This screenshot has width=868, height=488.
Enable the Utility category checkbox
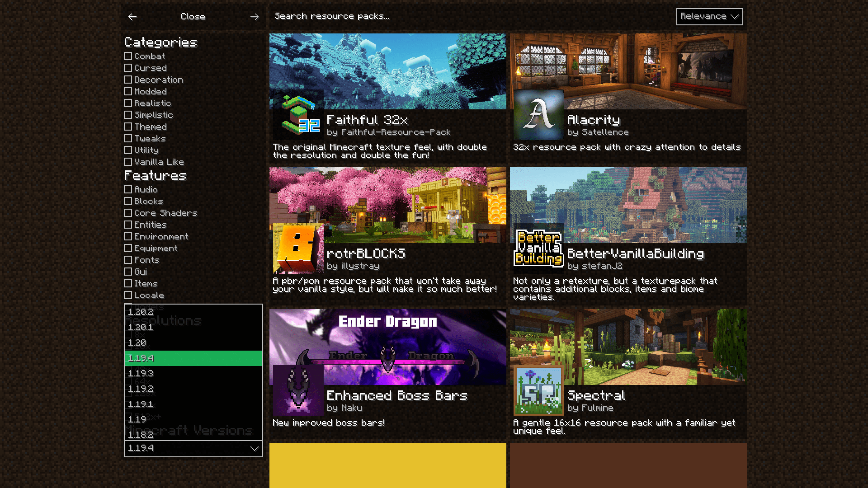point(128,150)
